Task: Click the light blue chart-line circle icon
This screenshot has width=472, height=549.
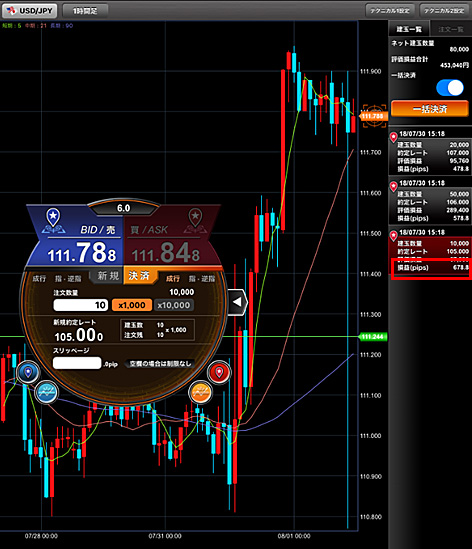Action: tap(47, 392)
